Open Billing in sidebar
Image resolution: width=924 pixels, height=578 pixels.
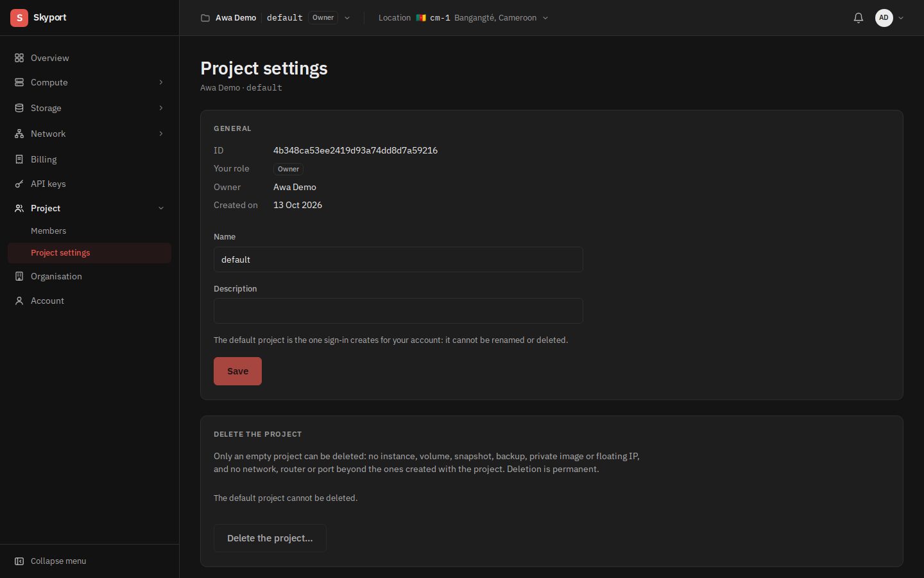pyautogui.click(x=89, y=159)
